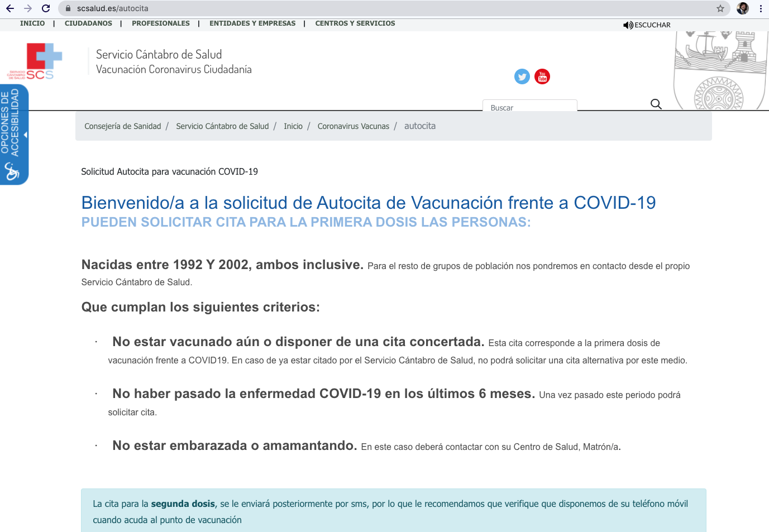
Task: Open the Coronavirus Vacunas breadcrumb link
Action: [354, 126]
